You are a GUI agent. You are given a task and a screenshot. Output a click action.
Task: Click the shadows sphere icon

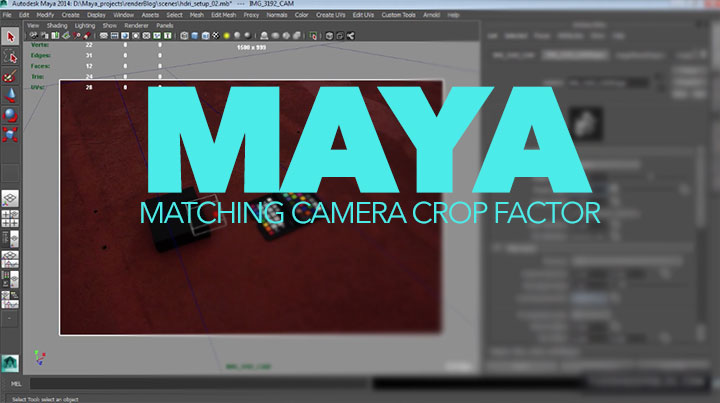coord(248,36)
